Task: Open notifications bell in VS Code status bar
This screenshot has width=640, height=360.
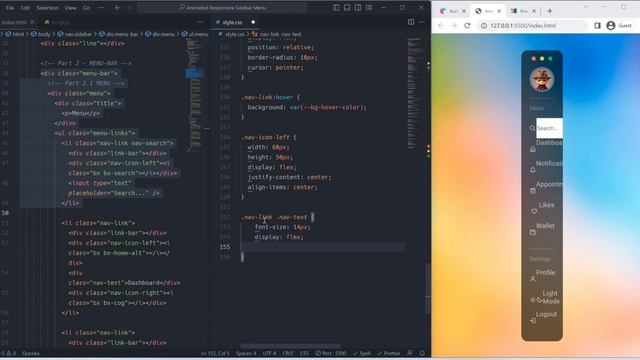Action: point(422,353)
